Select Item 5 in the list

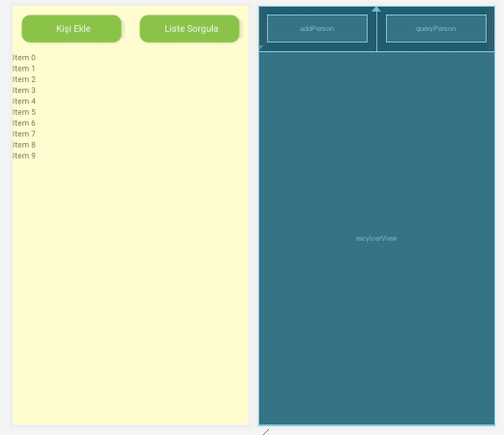pyautogui.click(x=24, y=112)
